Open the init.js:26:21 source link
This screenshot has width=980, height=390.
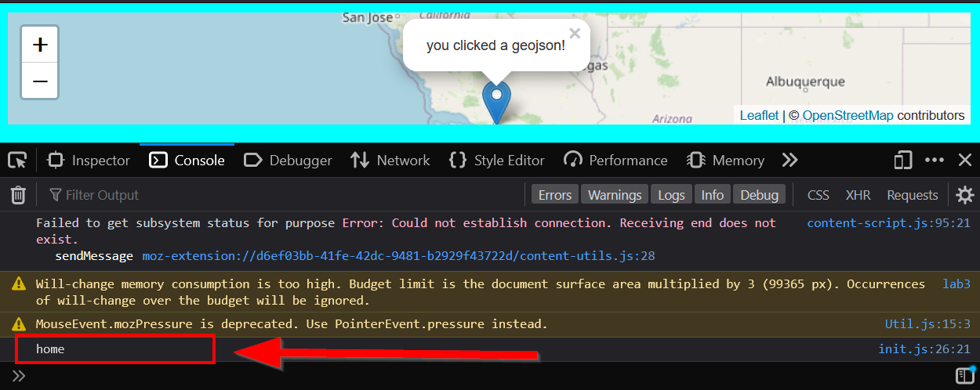924,349
